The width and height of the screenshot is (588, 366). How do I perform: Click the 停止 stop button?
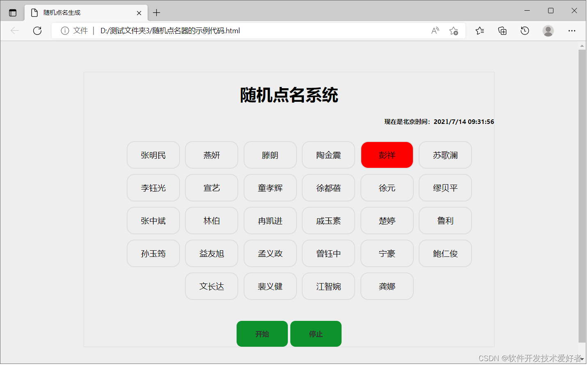coord(316,334)
